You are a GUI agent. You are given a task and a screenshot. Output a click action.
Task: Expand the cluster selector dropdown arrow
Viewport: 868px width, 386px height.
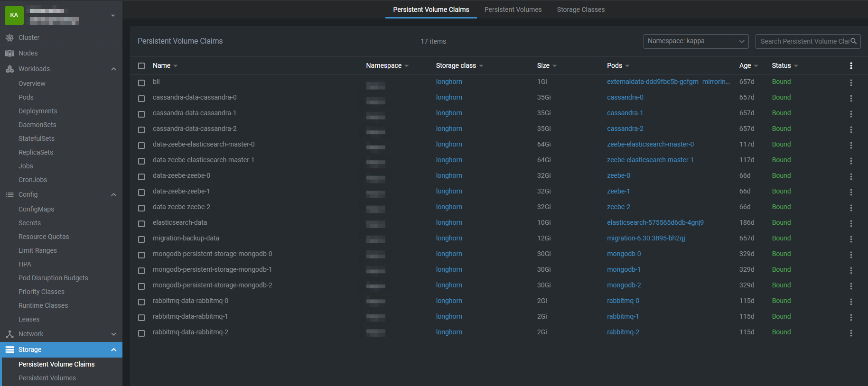113,16
